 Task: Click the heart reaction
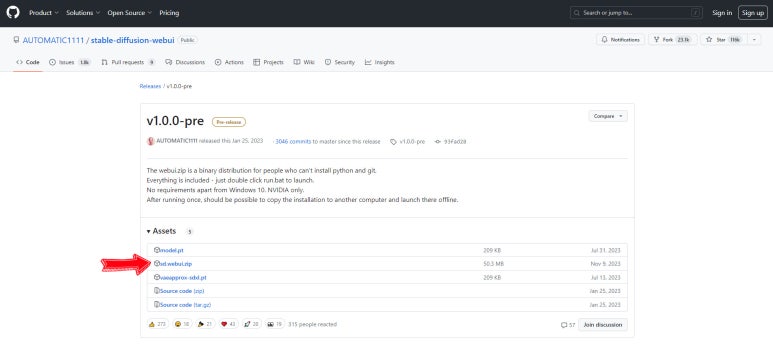229,324
